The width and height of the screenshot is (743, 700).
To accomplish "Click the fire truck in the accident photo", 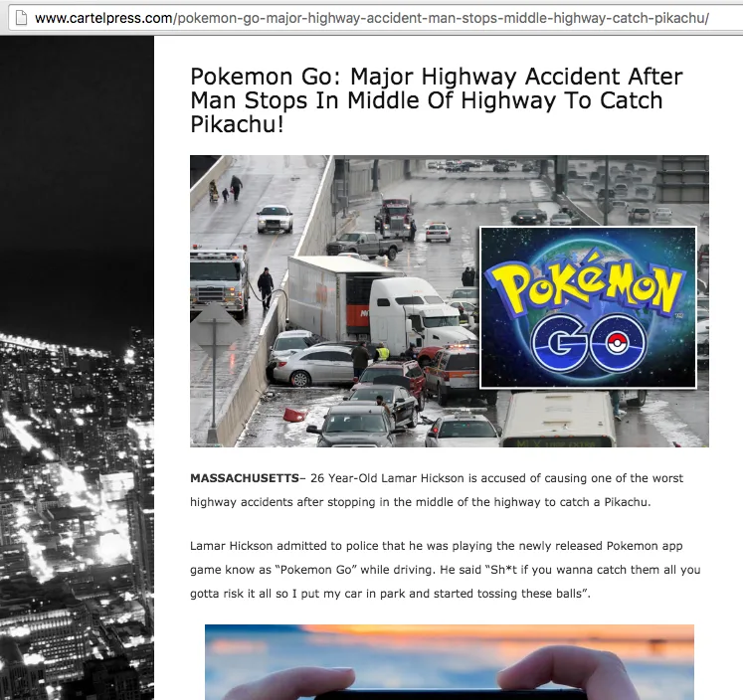I will 219,280.
